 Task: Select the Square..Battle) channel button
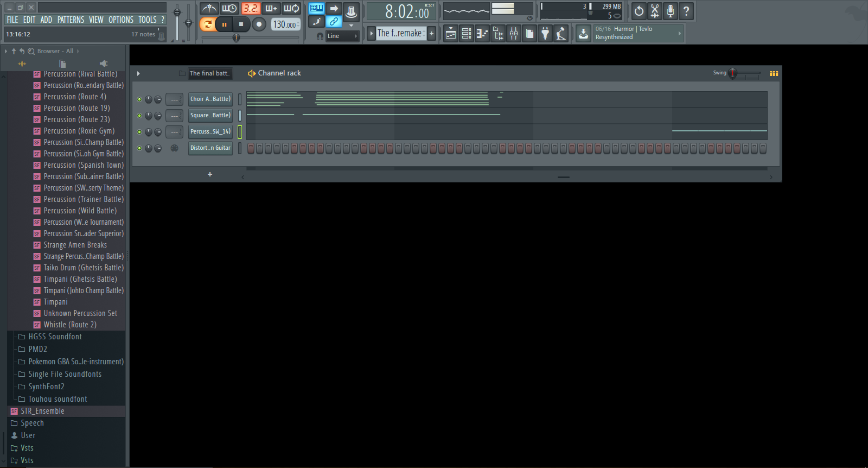point(210,116)
